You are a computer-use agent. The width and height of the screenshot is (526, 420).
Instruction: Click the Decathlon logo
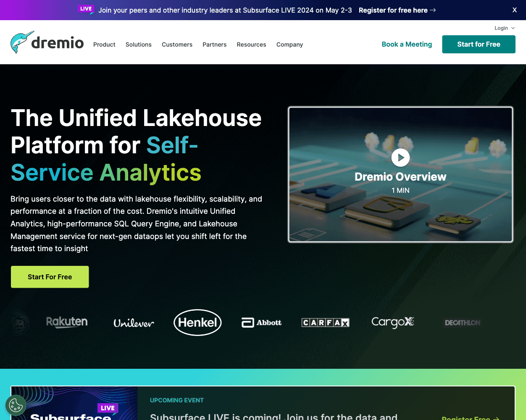[463, 323]
